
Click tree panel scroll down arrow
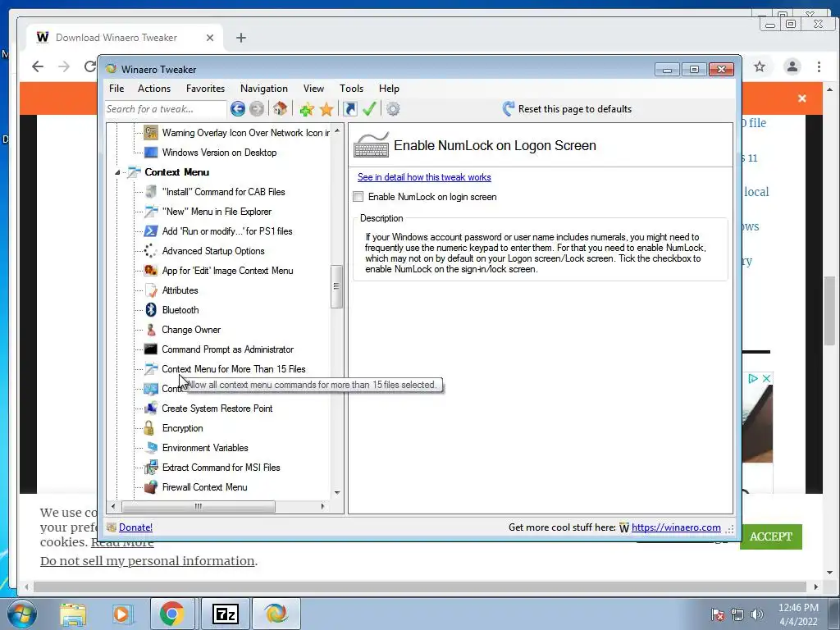tap(337, 492)
